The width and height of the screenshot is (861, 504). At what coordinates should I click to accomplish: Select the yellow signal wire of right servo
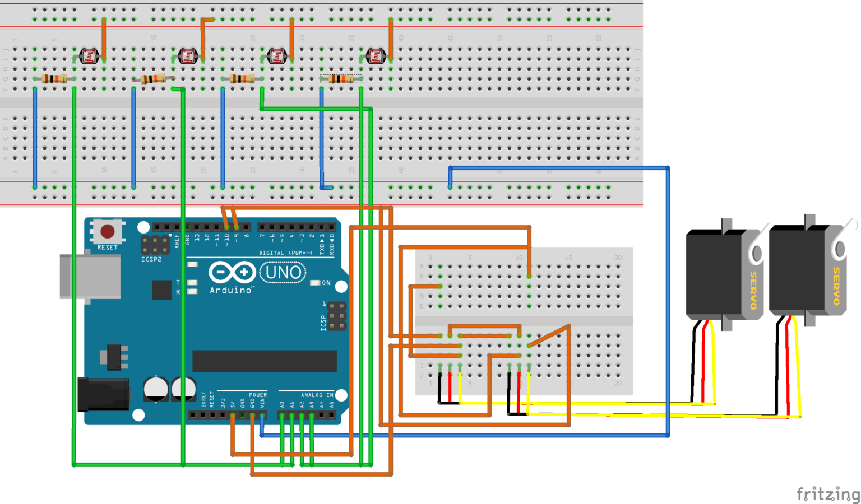(797, 370)
